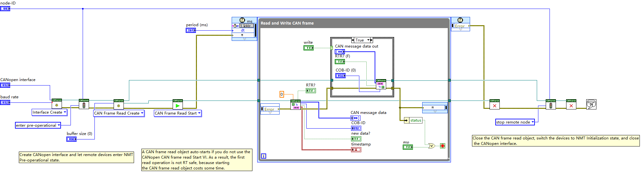Click the final CANopen interface Close VI icon
Viewport: 644px width, 172px height.
click(x=571, y=104)
